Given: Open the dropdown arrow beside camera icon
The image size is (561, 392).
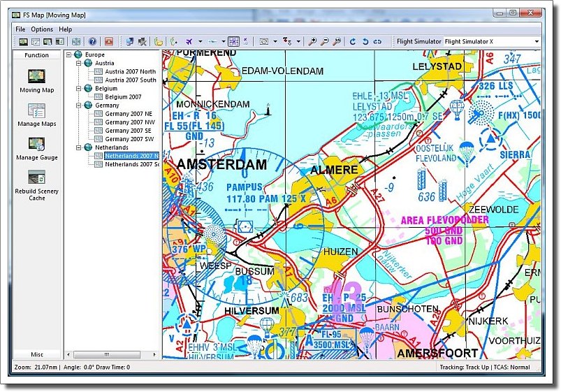Looking at the screenshot, I should tap(275, 42).
